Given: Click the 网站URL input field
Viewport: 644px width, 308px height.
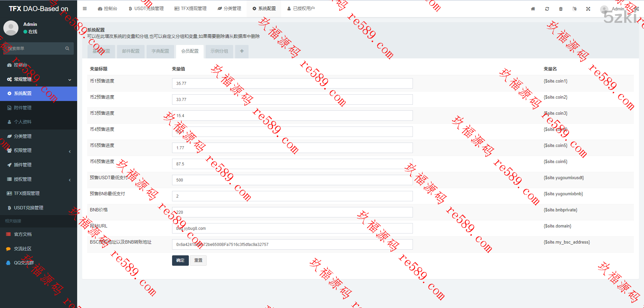Looking at the screenshot, I should pyautogui.click(x=292, y=228).
